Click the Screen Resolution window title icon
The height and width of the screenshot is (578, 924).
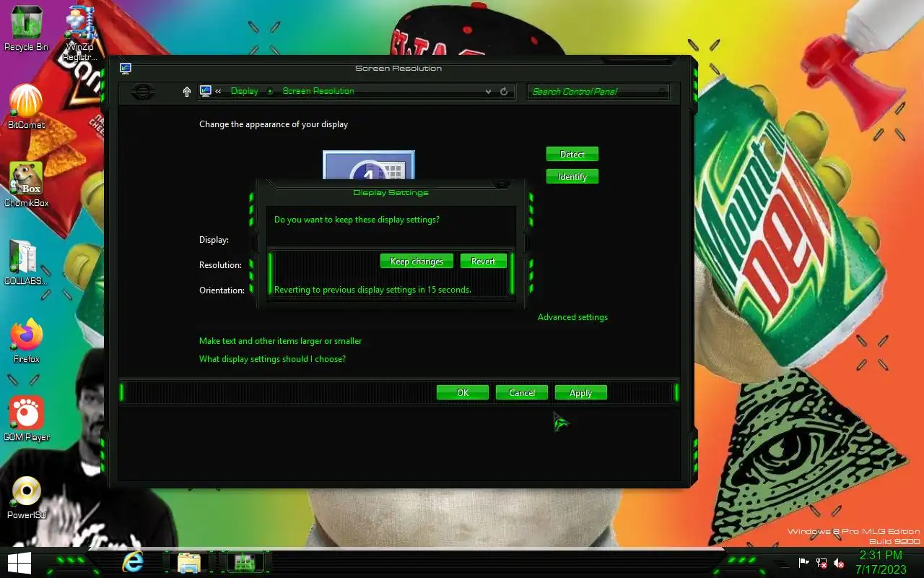[x=126, y=68]
